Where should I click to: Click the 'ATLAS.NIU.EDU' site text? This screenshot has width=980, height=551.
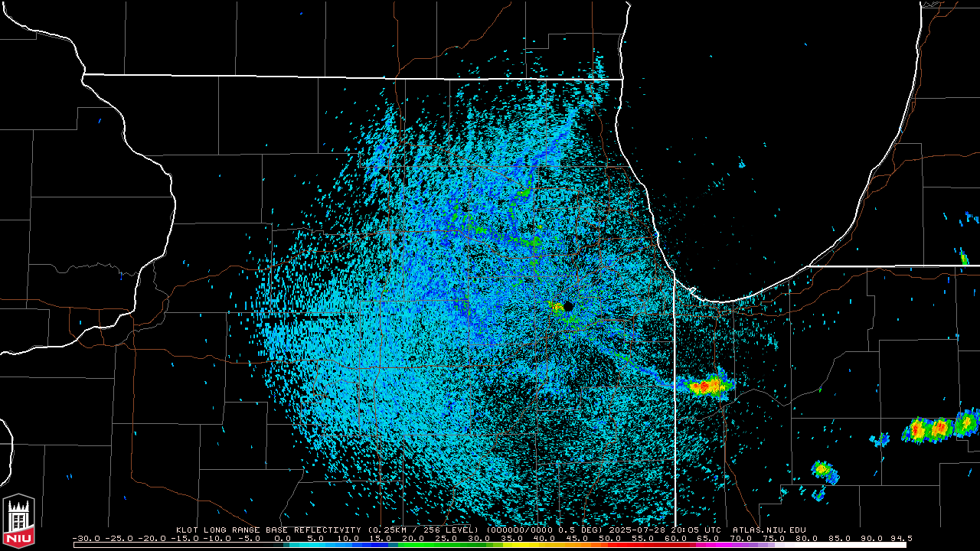769,530
